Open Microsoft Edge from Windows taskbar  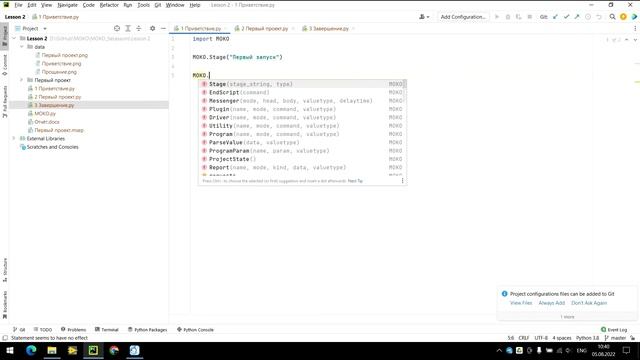click(x=31, y=350)
